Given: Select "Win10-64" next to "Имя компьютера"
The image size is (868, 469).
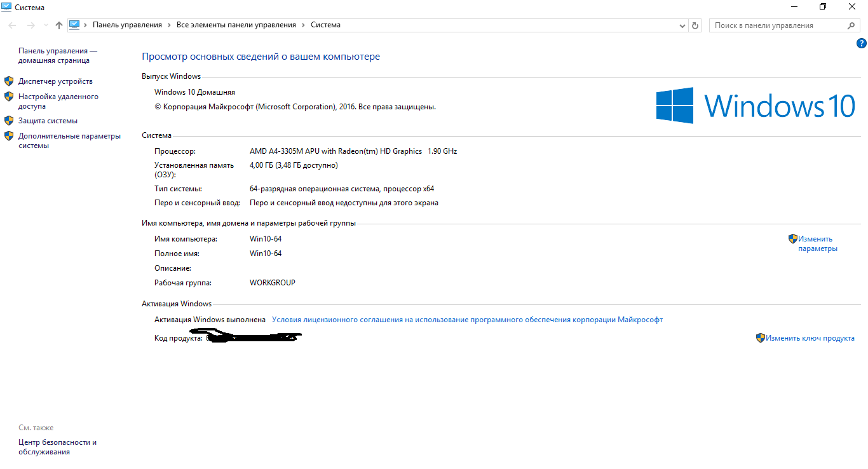Looking at the screenshot, I should (266, 239).
